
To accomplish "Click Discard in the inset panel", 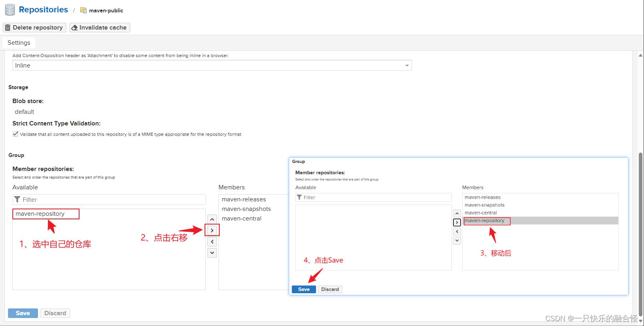I will click(x=330, y=289).
